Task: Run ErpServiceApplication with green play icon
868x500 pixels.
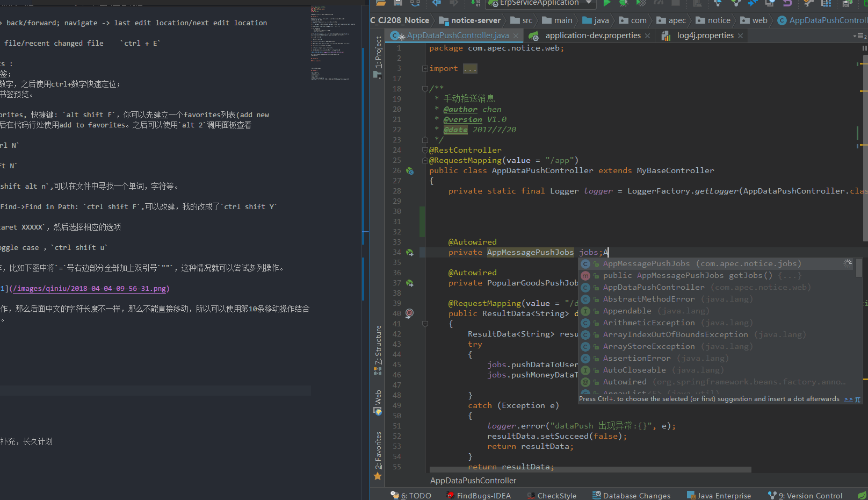Action: 606,3
